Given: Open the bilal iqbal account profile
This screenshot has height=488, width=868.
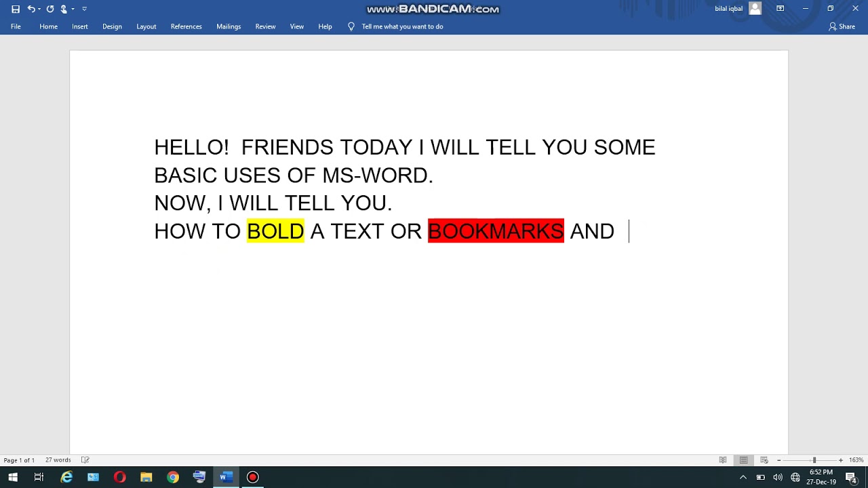Looking at the screenshot, I should click(x=738, y=9).
